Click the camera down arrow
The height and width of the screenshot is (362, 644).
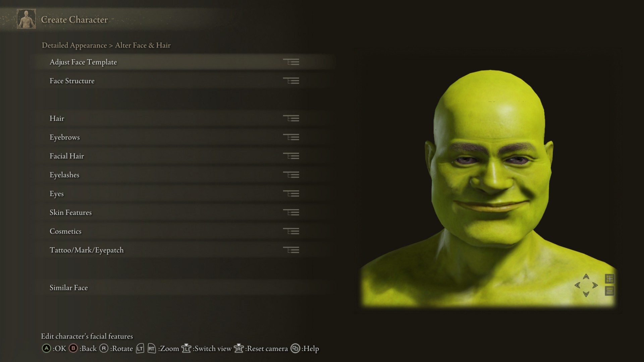(x=586, y=294)
